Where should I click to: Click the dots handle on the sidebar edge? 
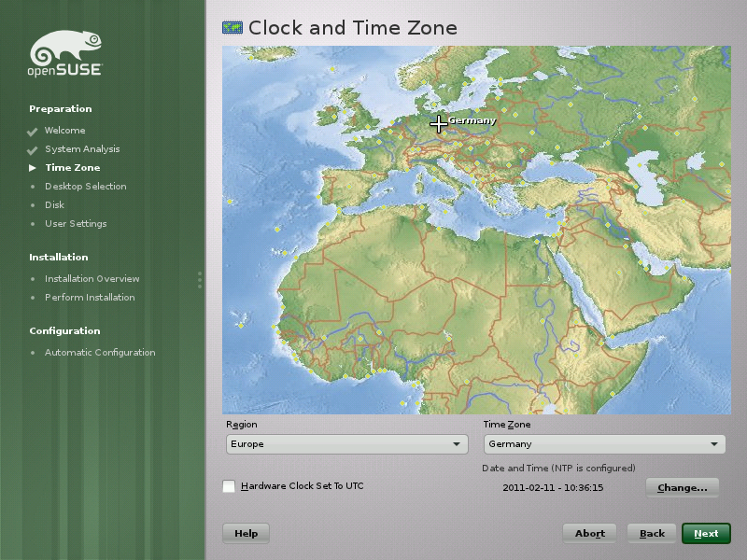tap(200, 279)
